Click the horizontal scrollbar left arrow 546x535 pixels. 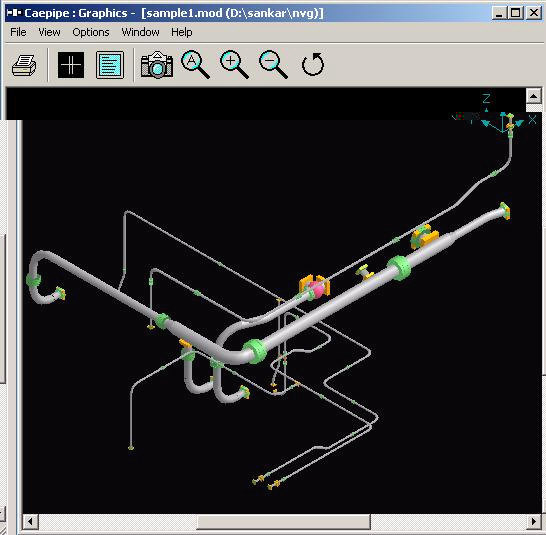pos(30,521)
